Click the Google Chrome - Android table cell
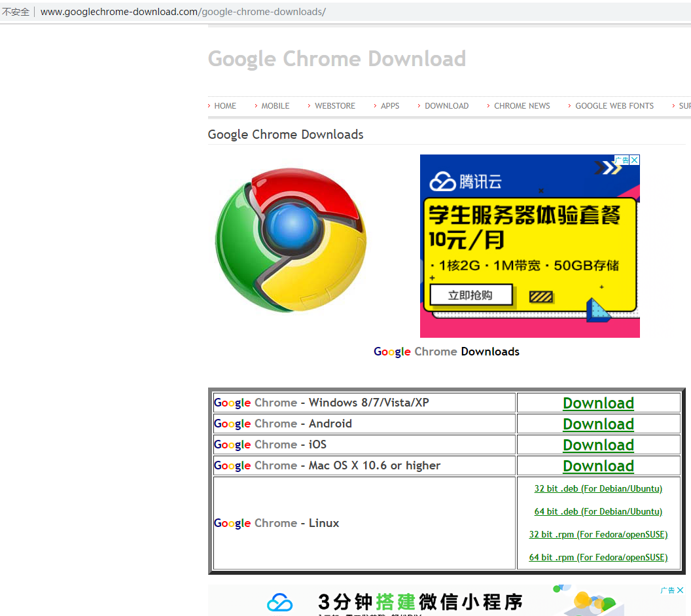Viewport: 691px width, 616px height. click(x=364, y=424)
